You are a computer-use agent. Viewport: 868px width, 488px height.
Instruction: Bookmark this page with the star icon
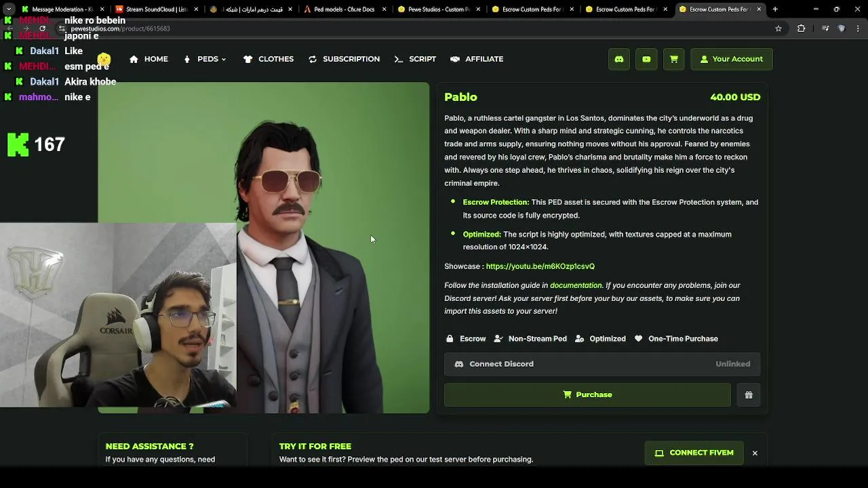(778, 28)
